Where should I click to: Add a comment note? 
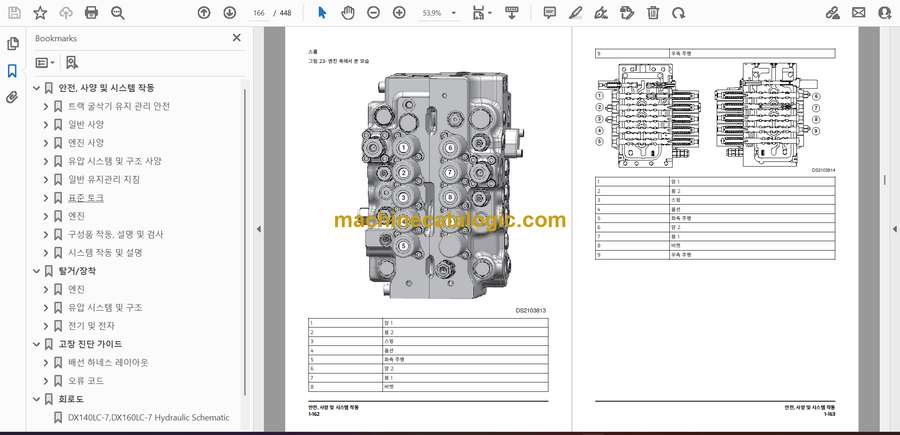pyautogui.click(x=549, y=13)
